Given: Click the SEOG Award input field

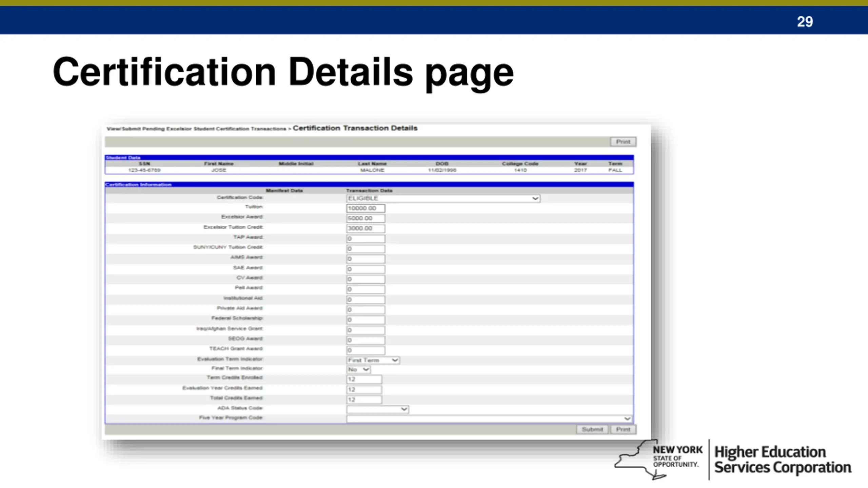Looking at the screenshot, I should point(366,340).
